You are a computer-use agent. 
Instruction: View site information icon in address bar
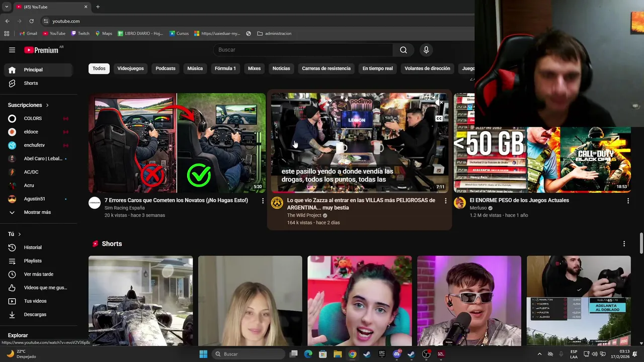(46, 21)
